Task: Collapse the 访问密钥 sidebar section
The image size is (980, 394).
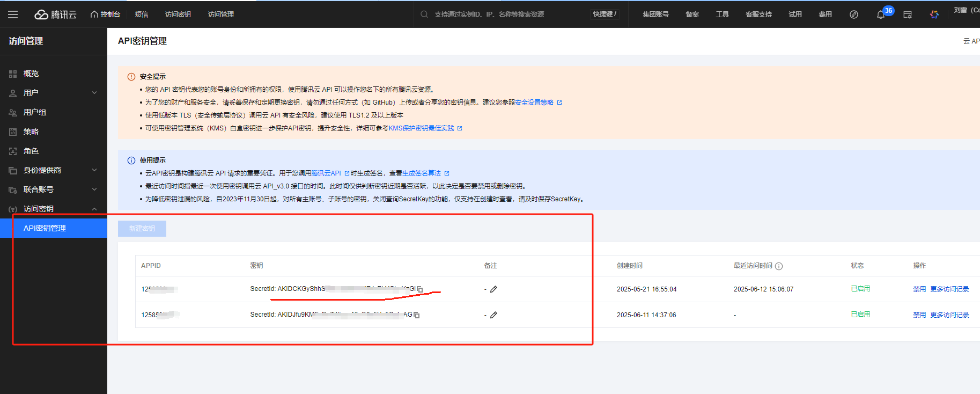Action: (53, 209)
